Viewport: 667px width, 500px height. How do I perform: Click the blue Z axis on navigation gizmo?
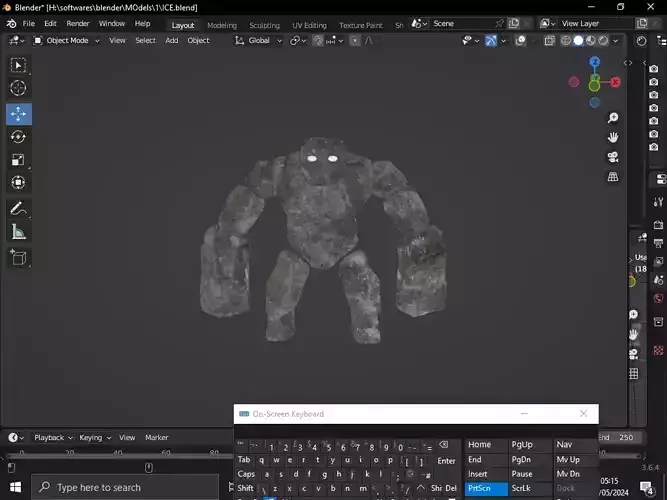click(x=595, y=62)
